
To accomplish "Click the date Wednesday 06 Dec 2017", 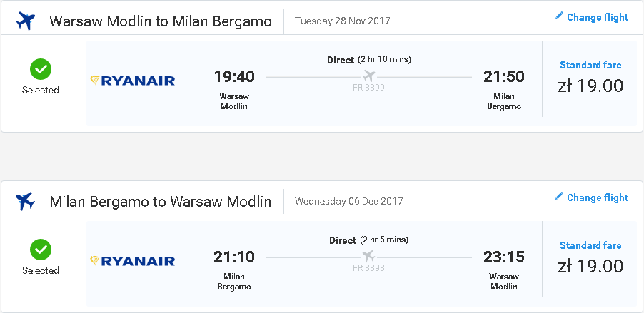I will coord(348,201).
